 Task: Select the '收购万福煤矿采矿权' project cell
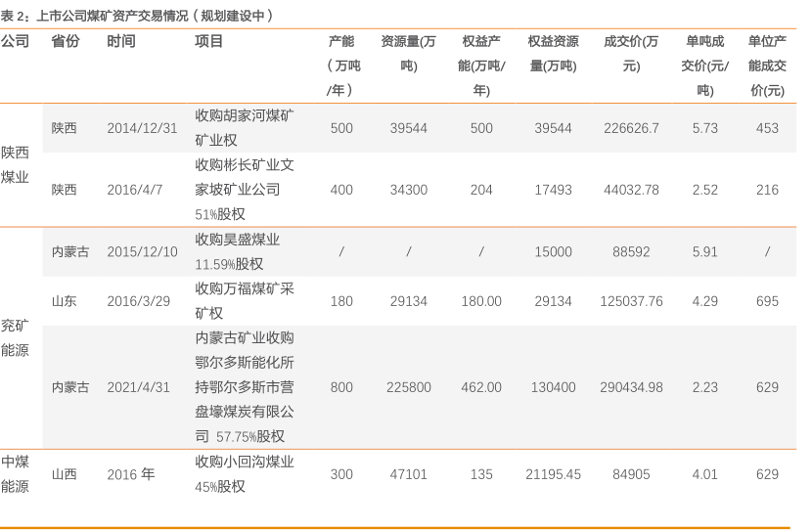244,301
